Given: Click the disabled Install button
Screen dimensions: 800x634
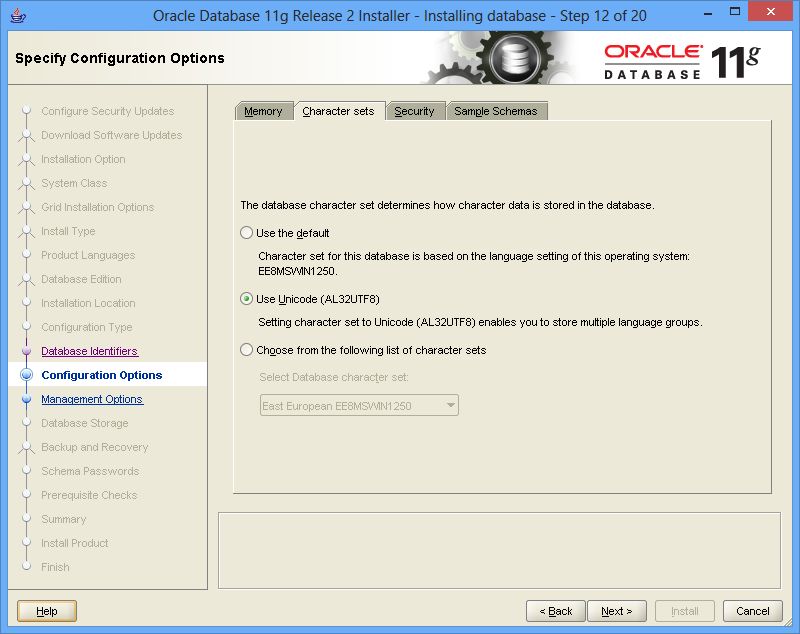Looking at the screenshot, I should coord(685,611).
